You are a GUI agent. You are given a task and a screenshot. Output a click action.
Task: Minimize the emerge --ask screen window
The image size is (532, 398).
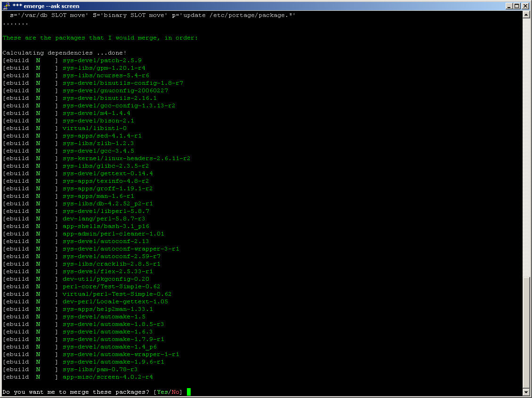pyautogui.click(x=509, y=6)
